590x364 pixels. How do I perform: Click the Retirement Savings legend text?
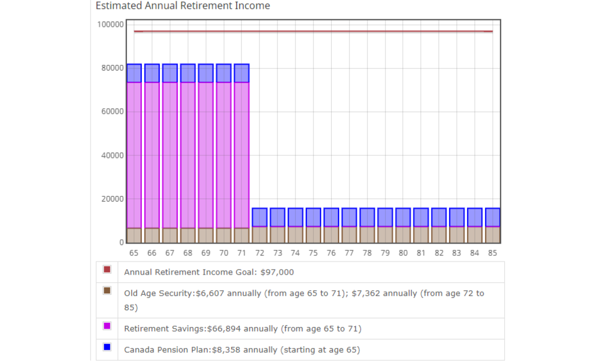point(243,329)
